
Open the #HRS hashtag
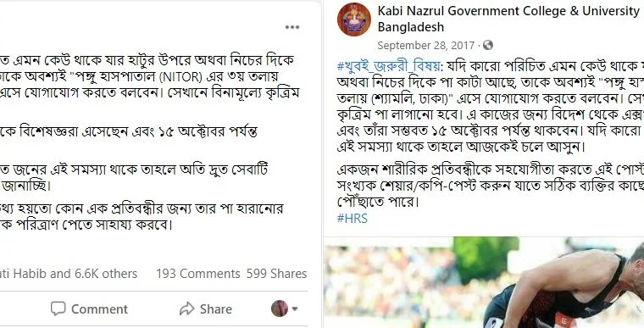coord(352,219)
